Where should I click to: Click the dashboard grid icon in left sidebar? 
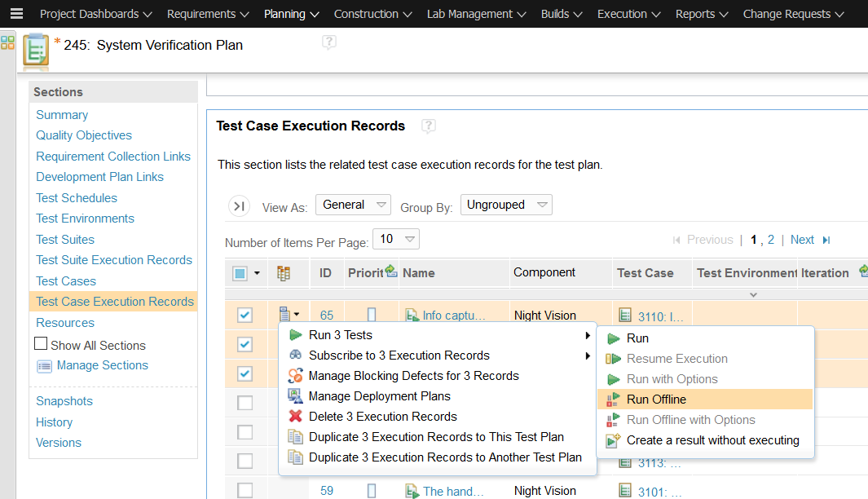tap(7, 43)
